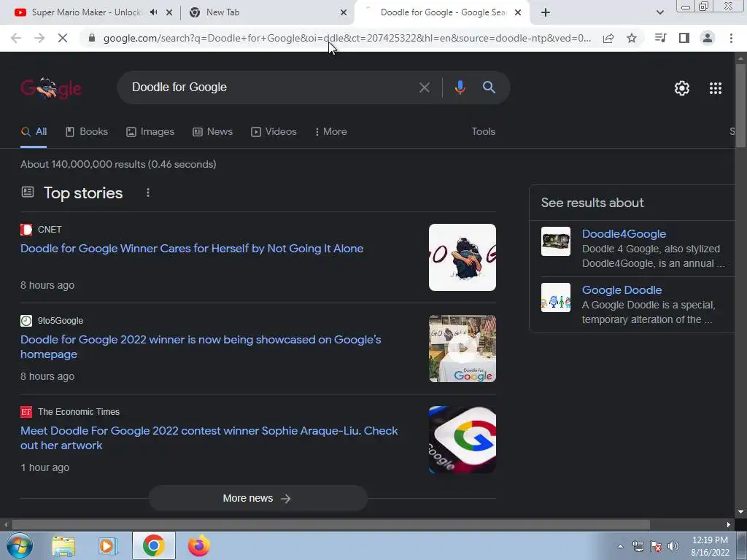
Task: Open the media controls icon
Action: tap(660, 38)
